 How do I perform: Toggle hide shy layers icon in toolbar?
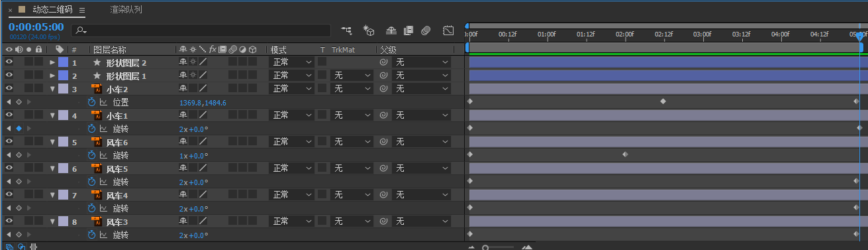(x=391, y=31)
